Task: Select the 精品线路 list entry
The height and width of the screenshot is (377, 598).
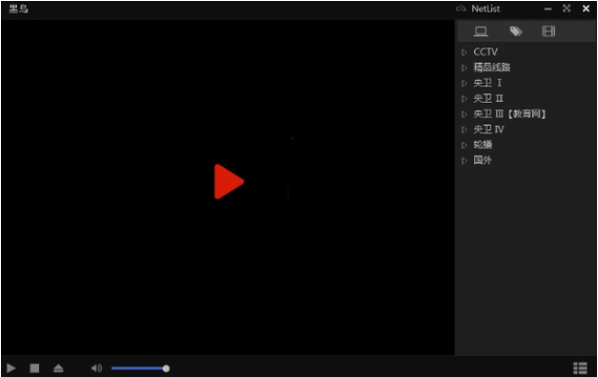Action: [x=492, y=67]
